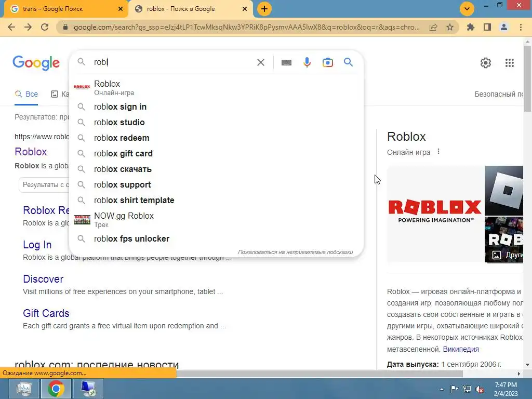This screenshot has width=532, height=399.
Task: Go forward with the browser forward arrow
Action: [28, 27]
